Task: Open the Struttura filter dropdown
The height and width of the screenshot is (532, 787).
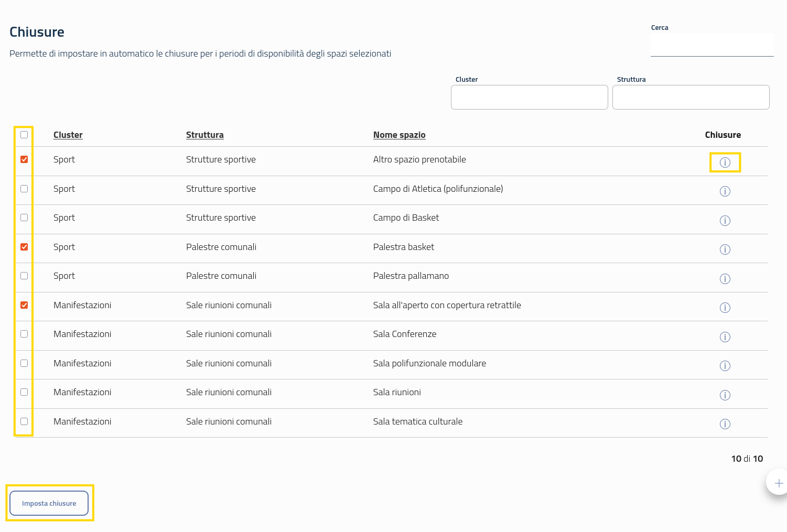Action: pyautogui.click(x=691, y=97)
